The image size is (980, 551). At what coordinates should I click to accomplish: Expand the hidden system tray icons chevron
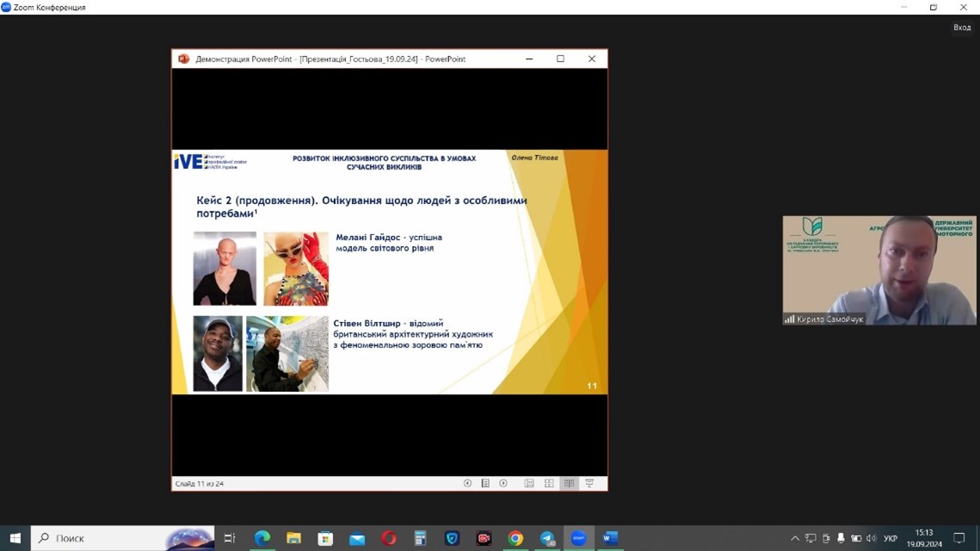coord(795,538)
